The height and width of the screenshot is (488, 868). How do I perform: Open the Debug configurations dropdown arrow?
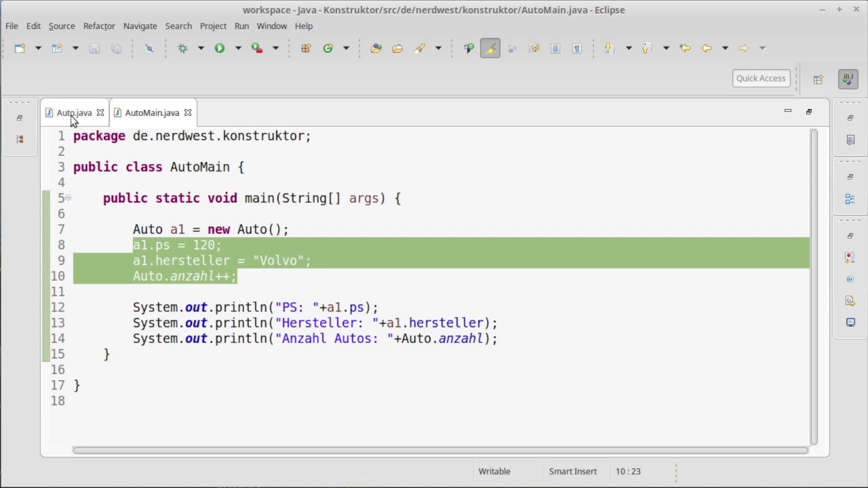[x=201, y=48]
